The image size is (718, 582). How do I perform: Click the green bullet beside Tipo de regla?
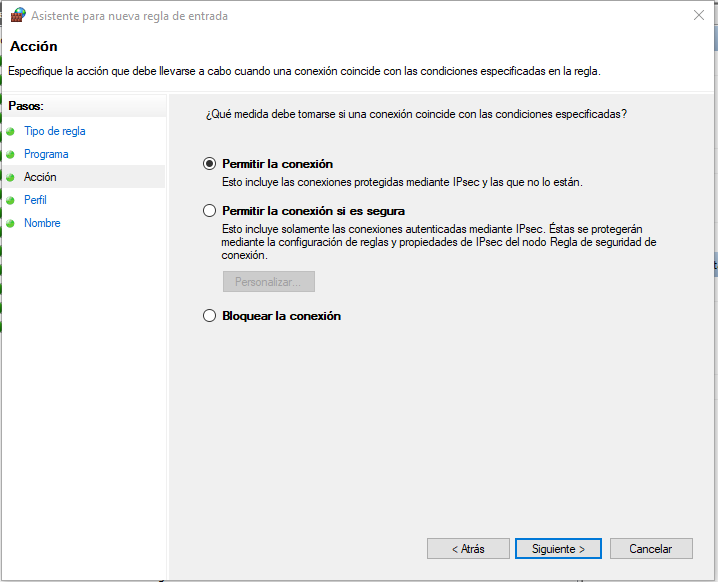click(11, 131)
